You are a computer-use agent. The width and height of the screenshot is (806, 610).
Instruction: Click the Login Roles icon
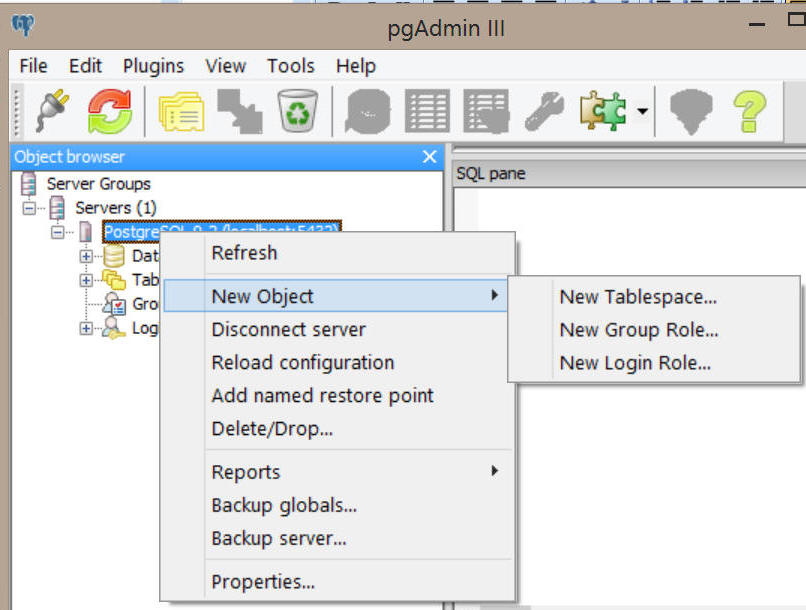114,328
